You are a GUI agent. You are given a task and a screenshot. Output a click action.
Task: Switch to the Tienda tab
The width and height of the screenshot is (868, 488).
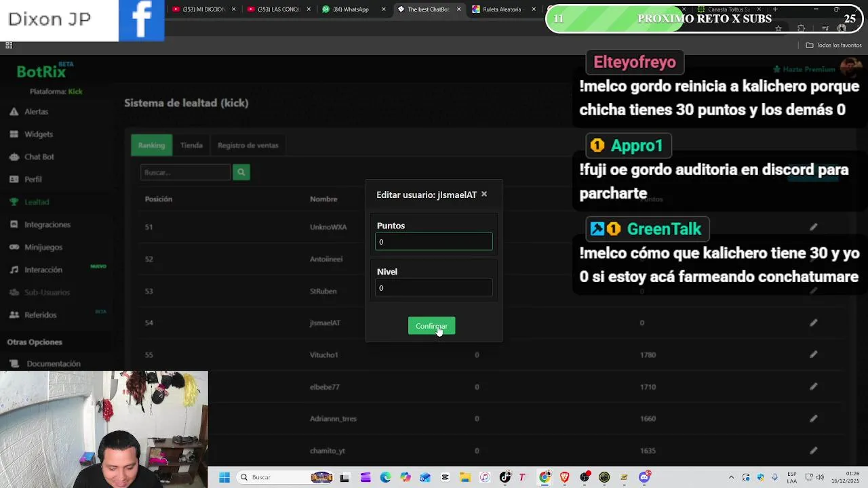click(x=191, y=145)
